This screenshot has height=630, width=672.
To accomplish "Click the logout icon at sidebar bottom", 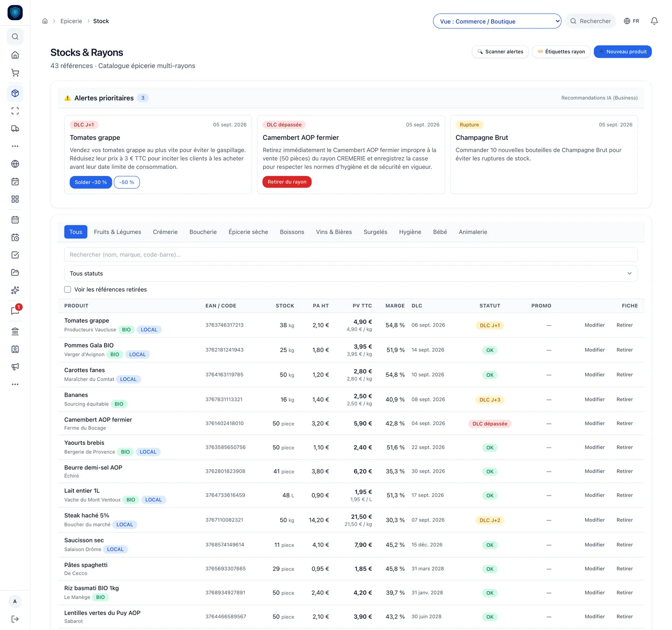I will point(15,619).
